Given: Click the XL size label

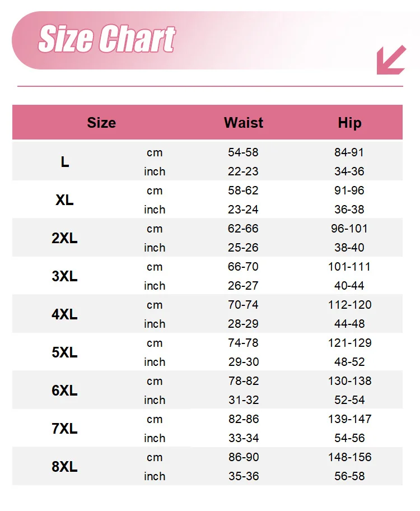Looking at the screenshot, I should [65, 200].
